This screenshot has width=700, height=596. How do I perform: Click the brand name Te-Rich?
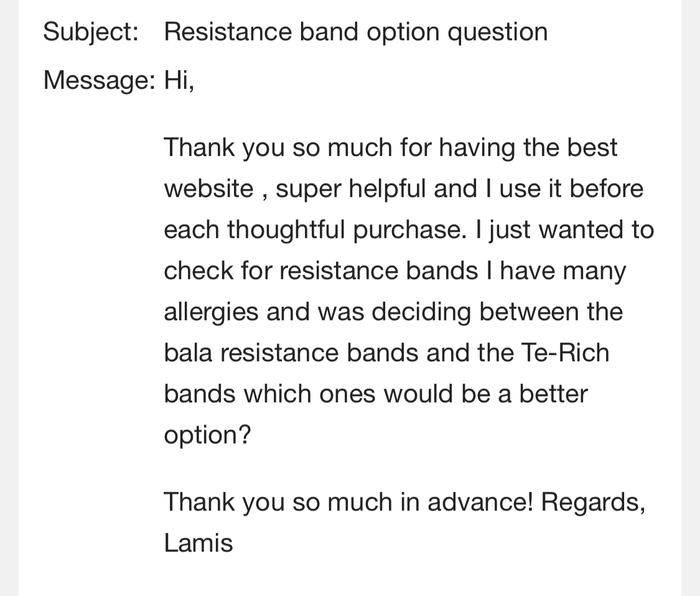tap(565, 353)
